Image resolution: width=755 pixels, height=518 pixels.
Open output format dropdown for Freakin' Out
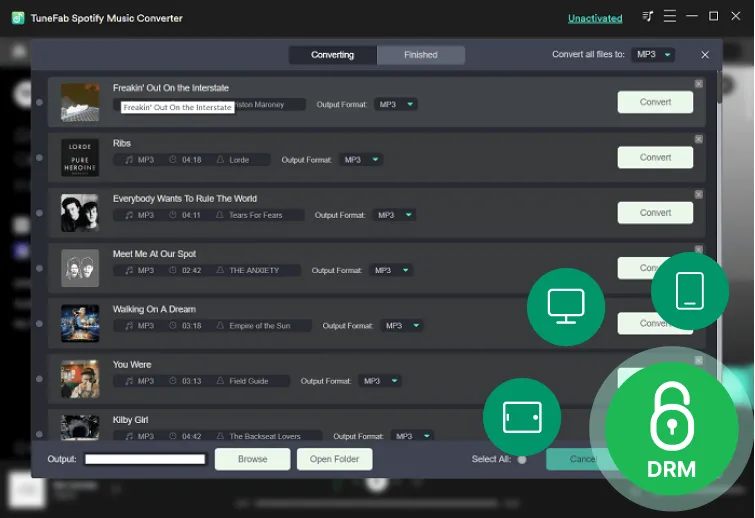(396, 104)
